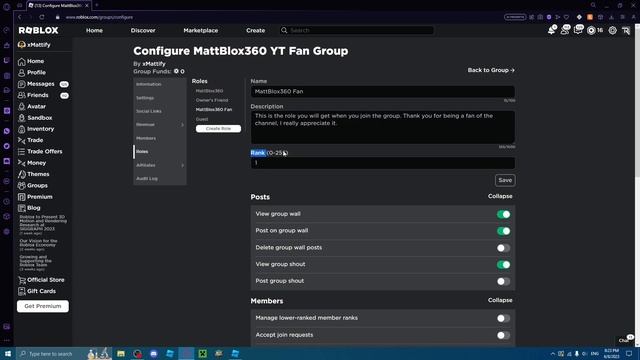Click Home in top navigation
Viewport: 640px width, 360px height.
[94, 30]
